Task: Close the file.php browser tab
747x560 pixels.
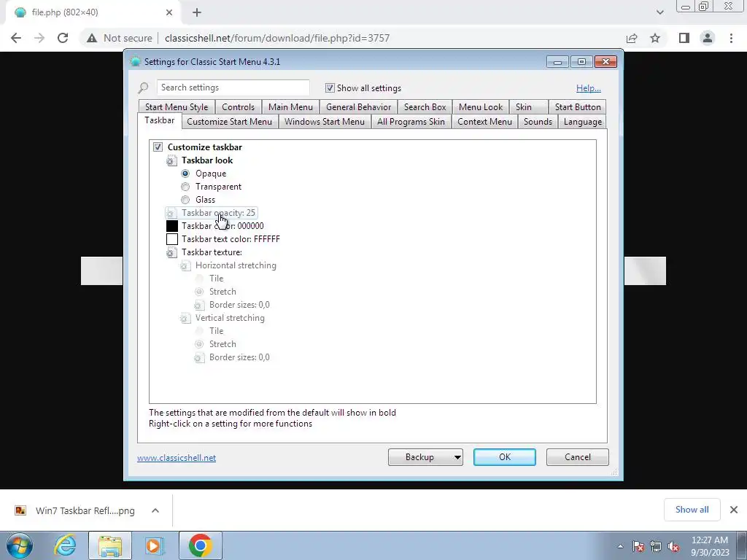Action: 169,12
